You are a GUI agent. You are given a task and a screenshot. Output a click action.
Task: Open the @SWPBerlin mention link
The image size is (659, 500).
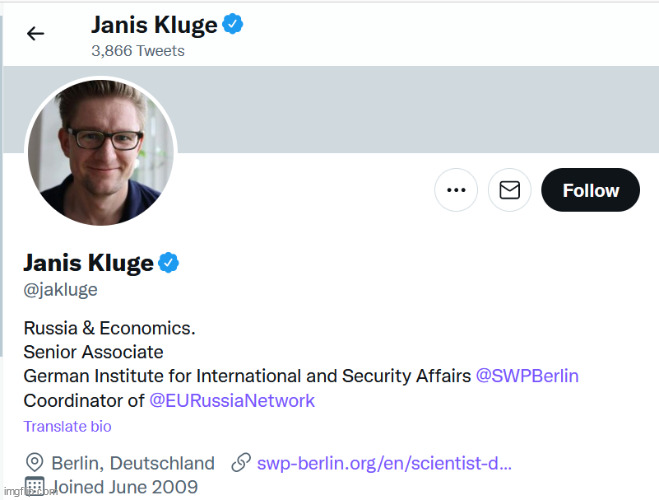coord(527,376)
